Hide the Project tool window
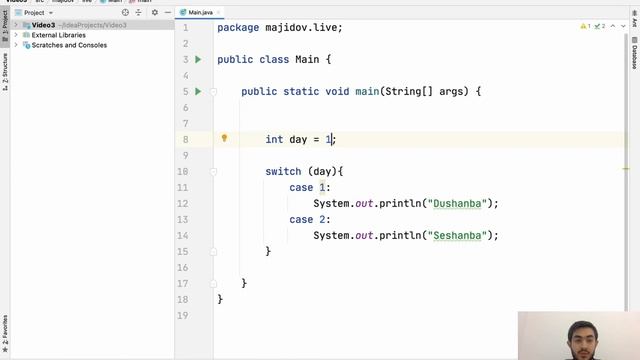The height and width of the screenshot is (360, 640). 167,13
